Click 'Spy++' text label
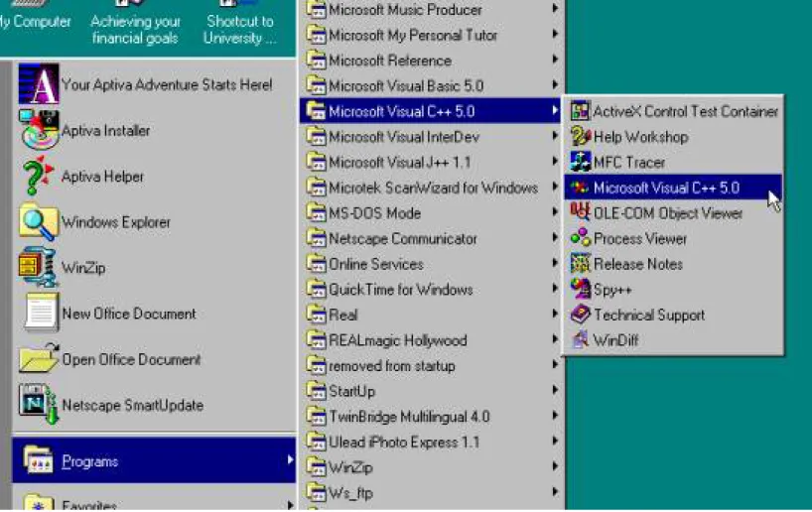Image resolution: width=812 pixels, height=512 pixels. 612,290
